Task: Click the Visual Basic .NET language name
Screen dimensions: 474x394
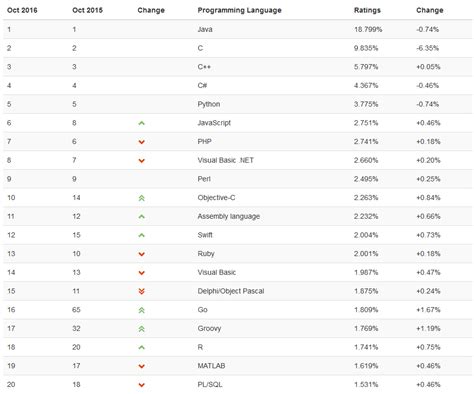Action: tap(225, 160)
